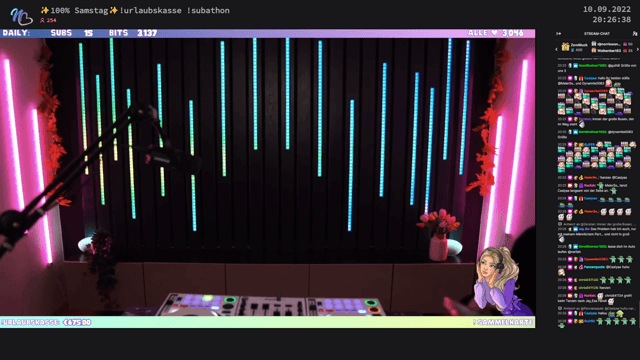Click the reply icon on 'Antwort an @Zeratan' line
This screenshot has width=640, height=360.
pos(560,224)
